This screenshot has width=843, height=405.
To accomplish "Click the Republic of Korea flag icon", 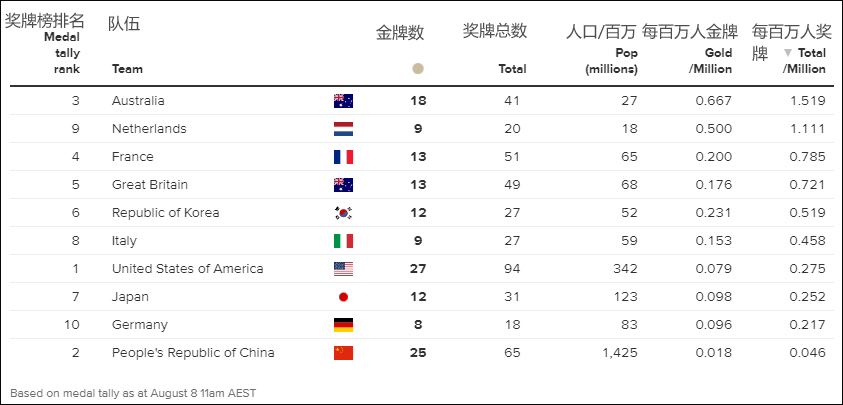I will 343,213.
